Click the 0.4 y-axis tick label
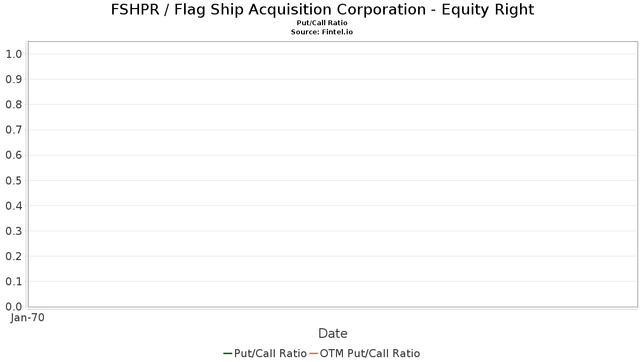Viewport: 644px width, 362px height. [x=13, y=206]
